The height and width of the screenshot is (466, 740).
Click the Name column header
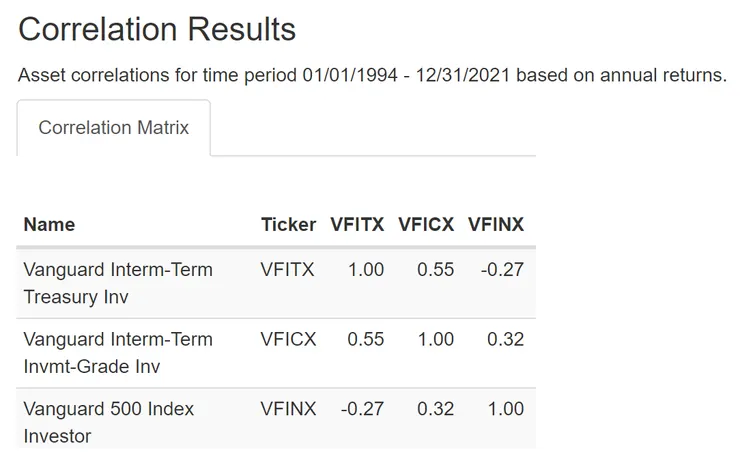pyautogui.click(x=49, y=224)
